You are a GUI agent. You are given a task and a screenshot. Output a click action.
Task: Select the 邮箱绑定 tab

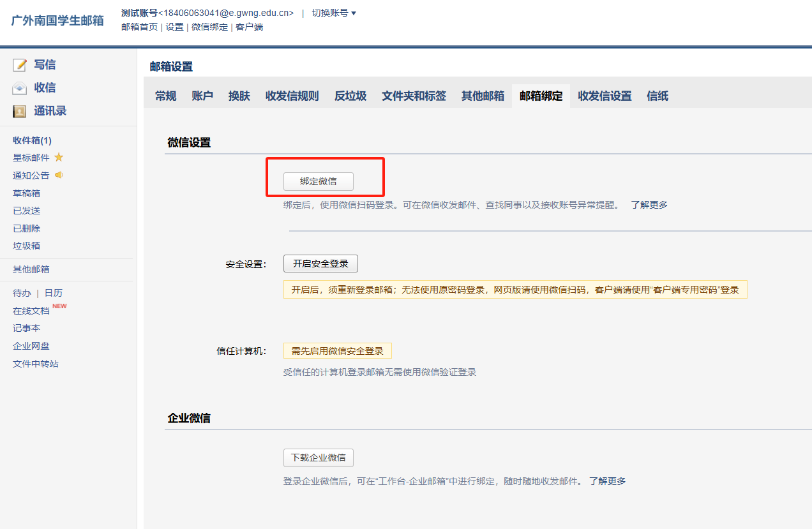click(541, 96)
